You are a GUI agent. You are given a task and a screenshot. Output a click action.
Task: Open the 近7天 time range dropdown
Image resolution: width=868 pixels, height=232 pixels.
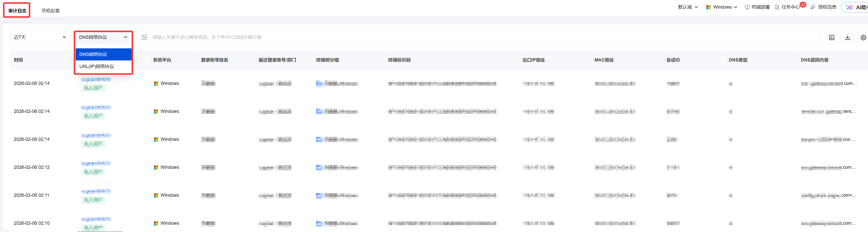coord(40,37)
